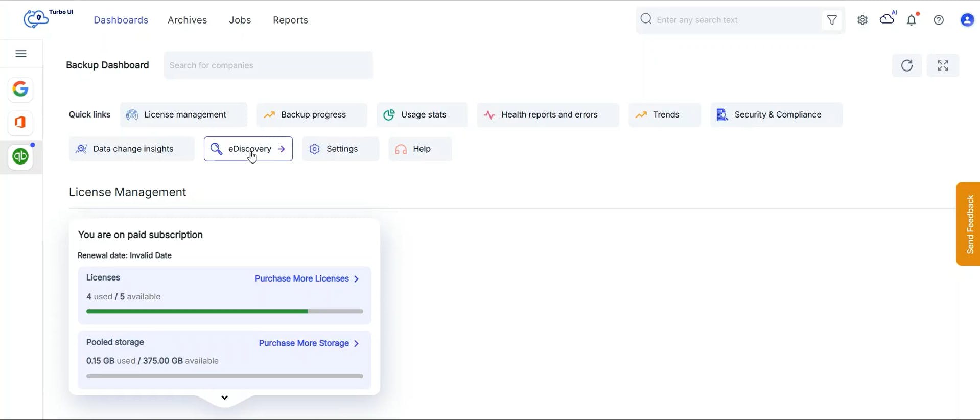This screenshot has height=420, width=980.
Task: Toggle the hamburger sidebar menu
Action: coord(21,54)
